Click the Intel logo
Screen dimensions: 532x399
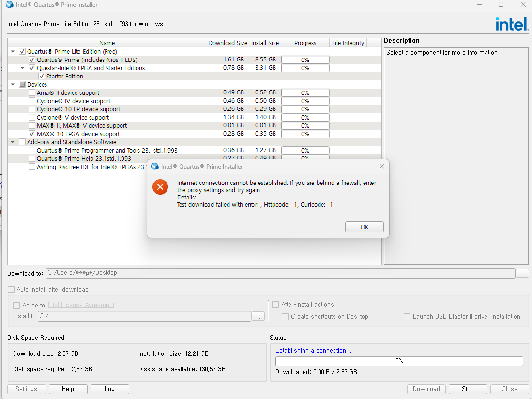tap(512, 24)
